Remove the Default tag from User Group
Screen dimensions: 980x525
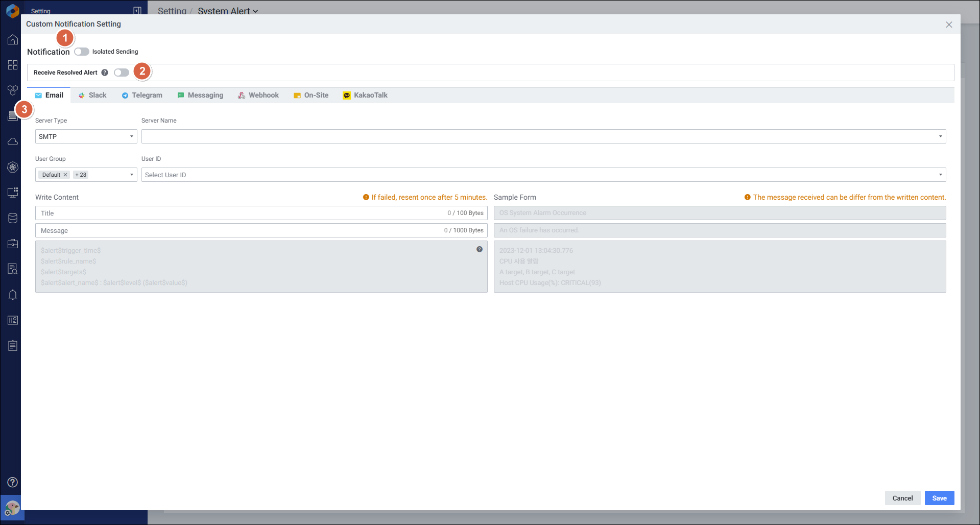tap(65, 175)
